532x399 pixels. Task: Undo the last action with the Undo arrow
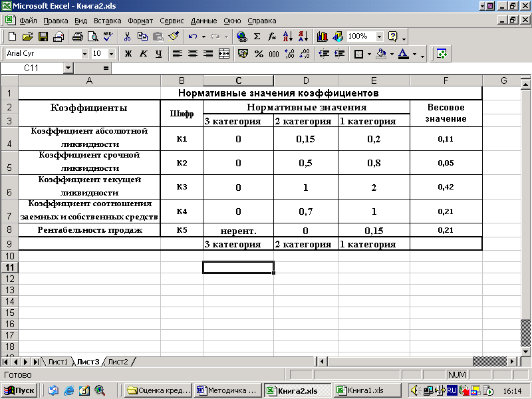click(193, 37)
